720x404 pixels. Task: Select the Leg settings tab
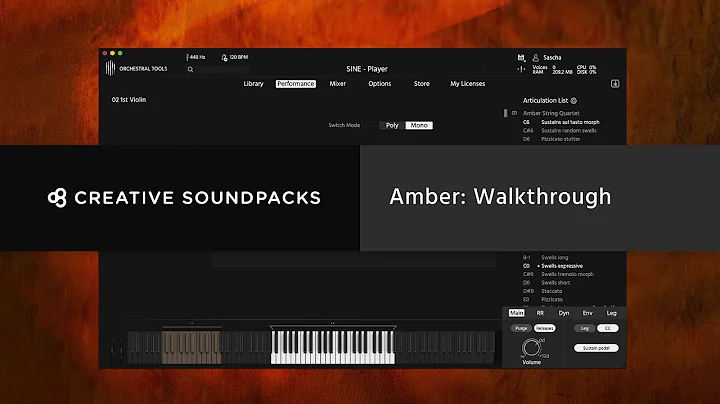pos(612,313)
